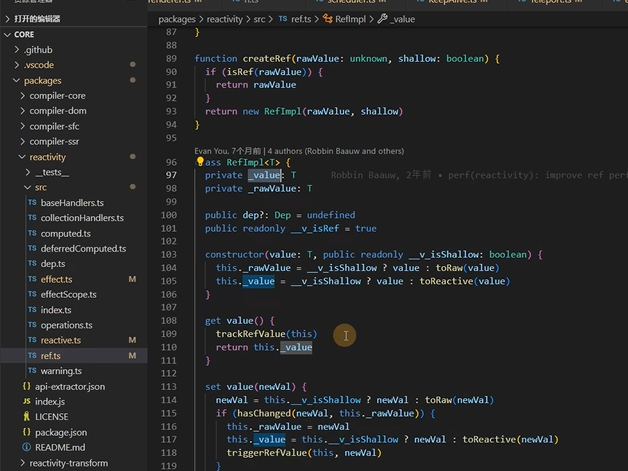Click src breadcrumb segment

[x=260, y=19]
